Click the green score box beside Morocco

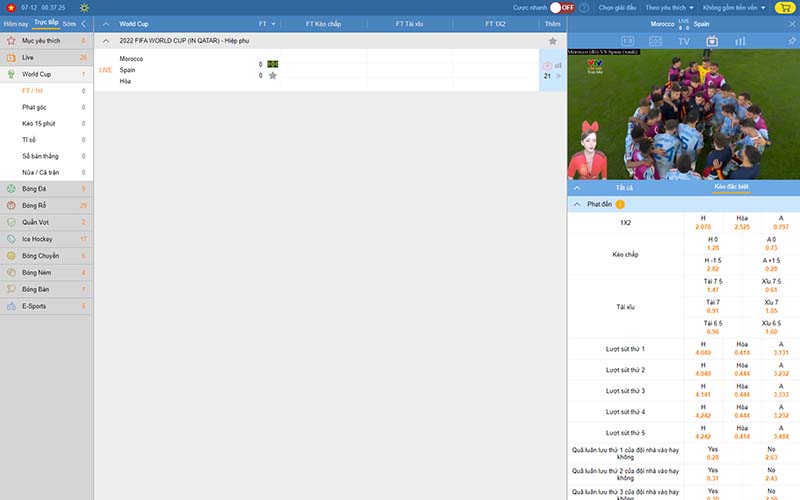pyautogui.click(x=272, y=64)
